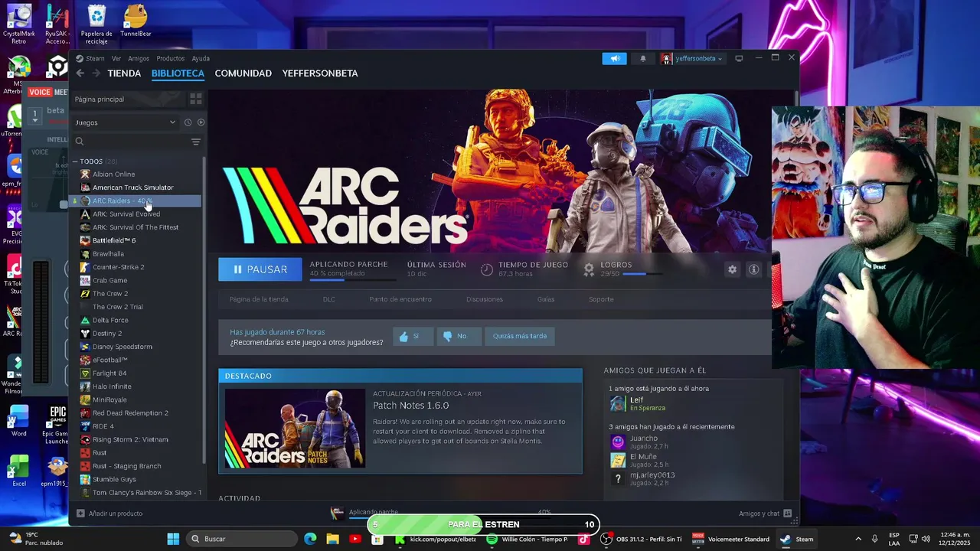Open Microsoft Edge from taskbar
980x551 pixels.
(310, 539)
